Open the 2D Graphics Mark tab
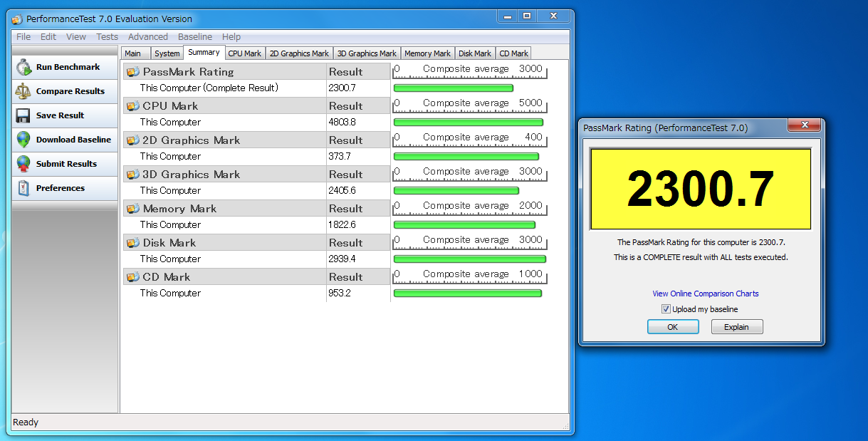The image size is (868, 441). point(300,53)
